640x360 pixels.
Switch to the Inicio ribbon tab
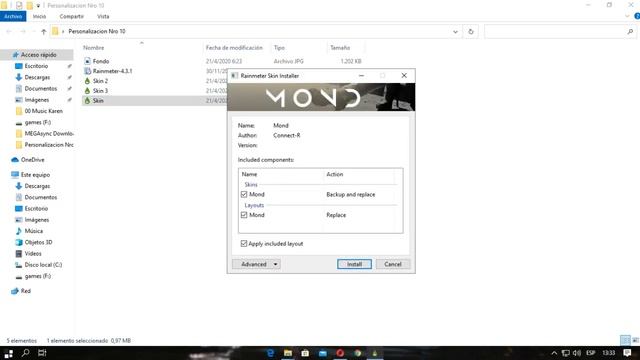point(39,16)
